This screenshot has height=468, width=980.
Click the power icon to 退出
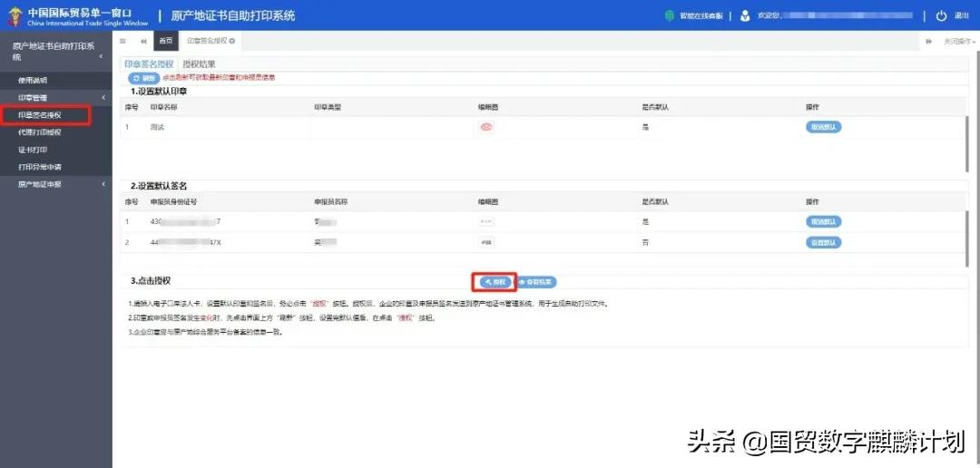pos(942,16)
